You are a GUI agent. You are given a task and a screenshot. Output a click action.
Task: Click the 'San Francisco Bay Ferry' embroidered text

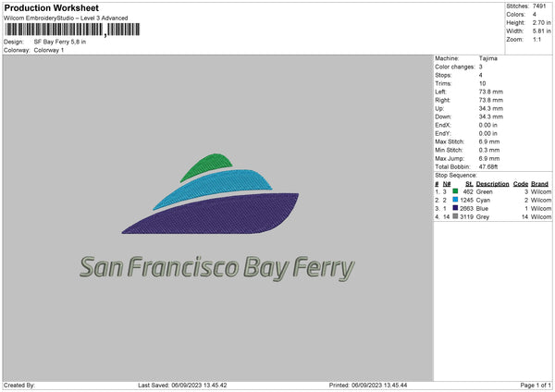pos(217,268)
